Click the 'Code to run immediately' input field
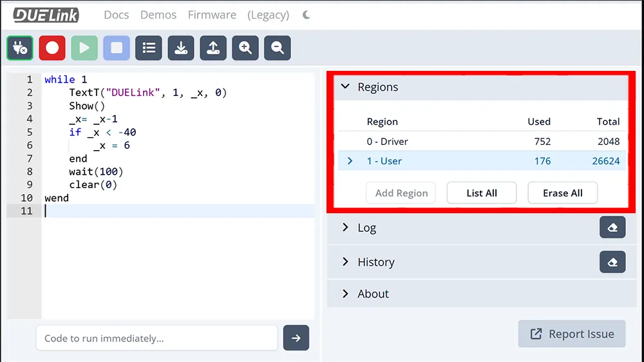This screenshot has width=644, height=362. click(x=156, y=338)
